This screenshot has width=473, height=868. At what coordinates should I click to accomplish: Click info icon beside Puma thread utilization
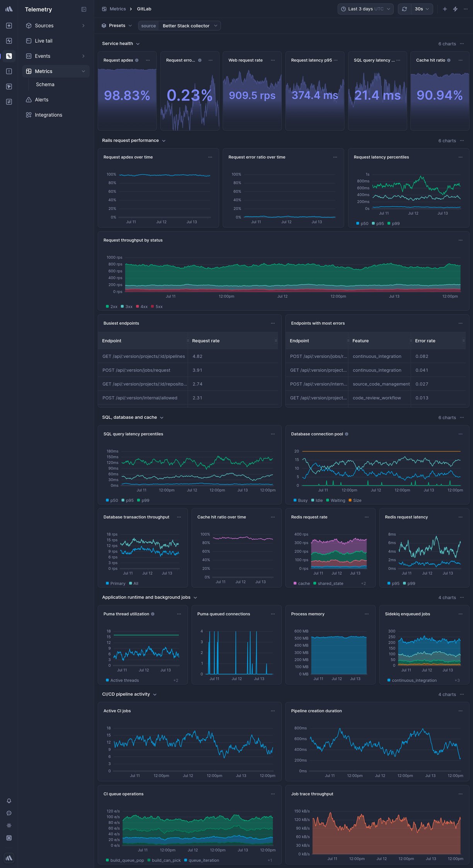click(153, 614)
